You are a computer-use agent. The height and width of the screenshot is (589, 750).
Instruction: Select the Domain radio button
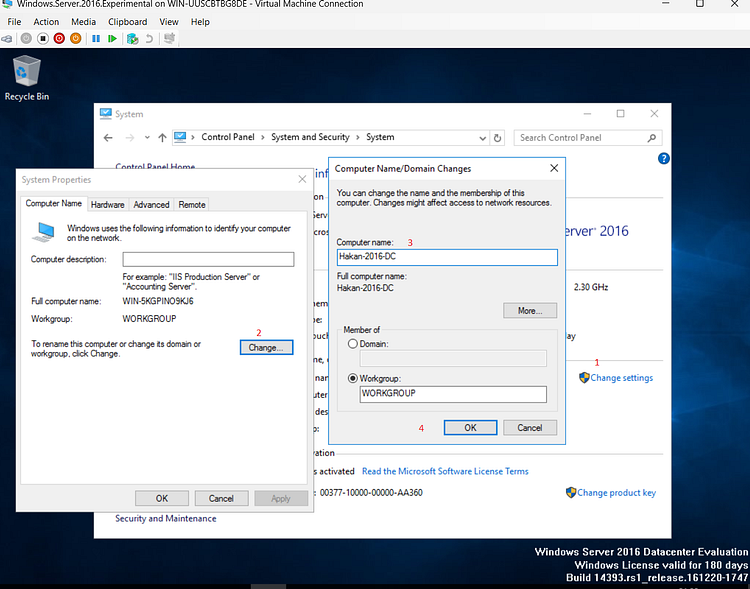point(353,344)
